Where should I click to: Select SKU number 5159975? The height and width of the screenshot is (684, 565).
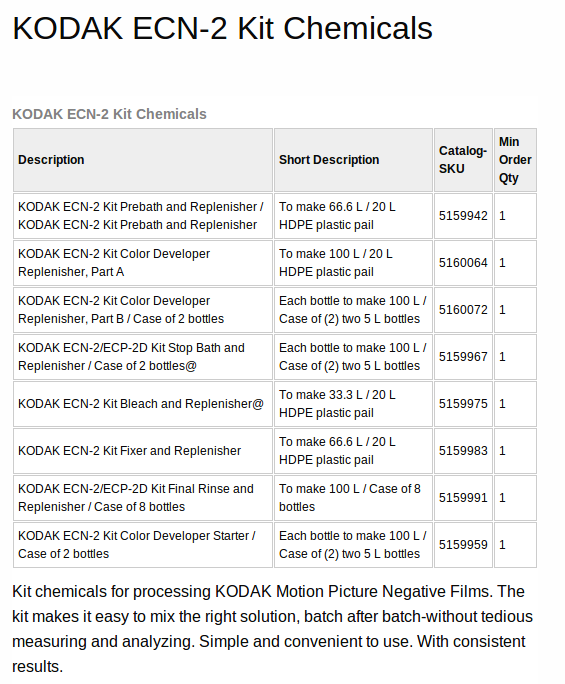pyautogui.click(x=463, y=404)
